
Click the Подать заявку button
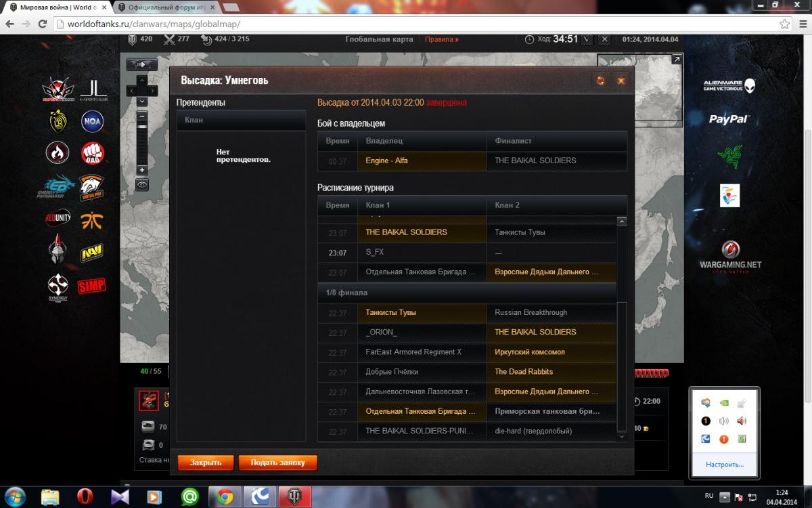click(x=277, y=463)
